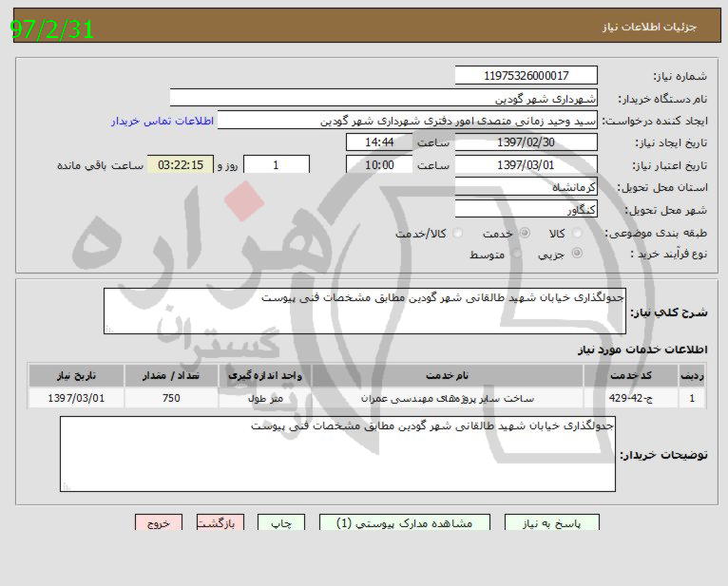The image size is (728, 586).
Task: Click validity date field 1397/03/01
Action: [x=526, y=164]
